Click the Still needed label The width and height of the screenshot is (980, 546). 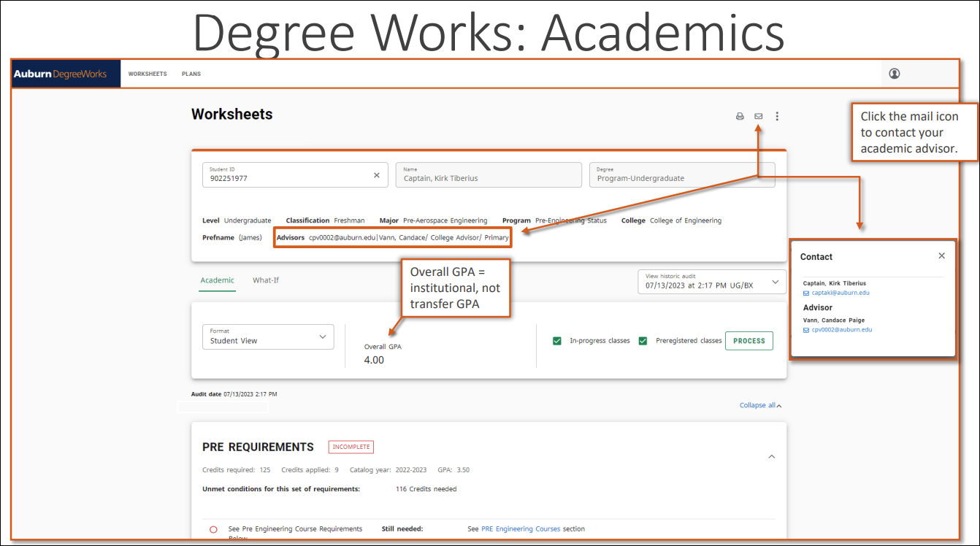(x=402, y=529)
